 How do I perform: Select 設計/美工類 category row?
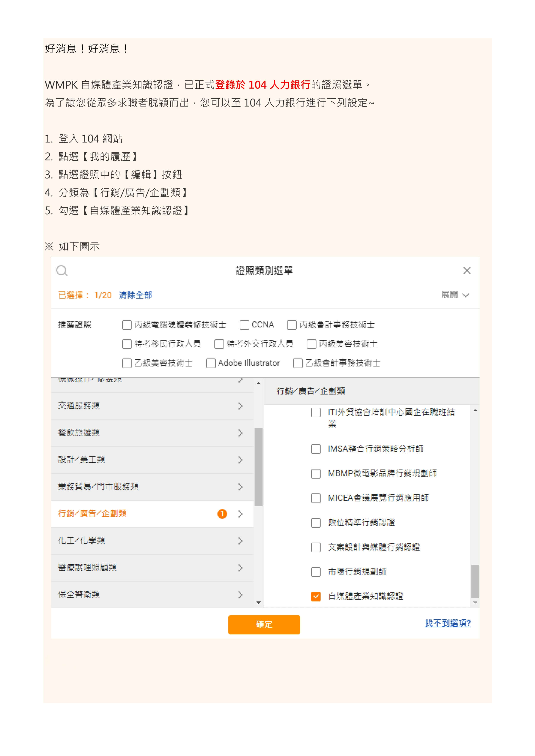[x=152, y=460]
